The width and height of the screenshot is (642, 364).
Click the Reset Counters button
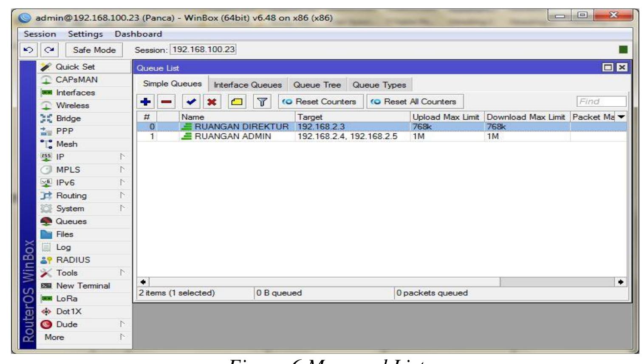coord(321,102)
